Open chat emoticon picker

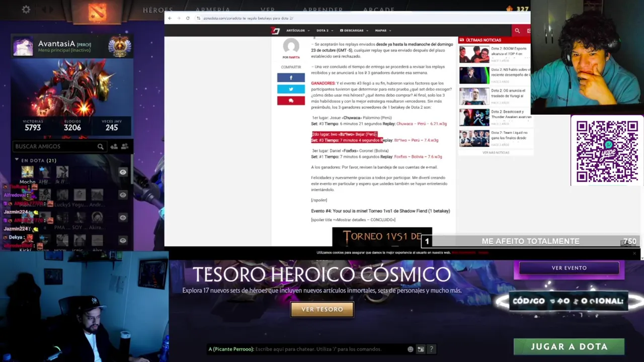pyautogui.click(x=411, y=349)
